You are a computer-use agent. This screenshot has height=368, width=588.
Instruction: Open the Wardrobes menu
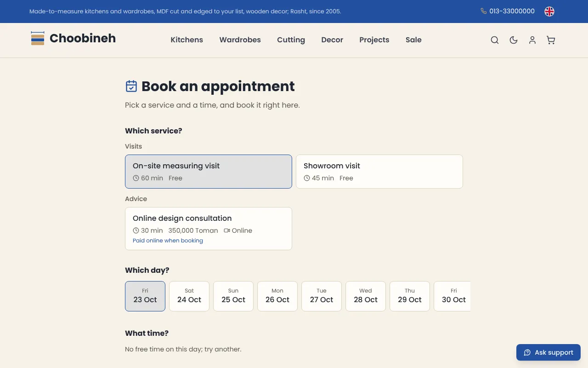tap(240, 40)
